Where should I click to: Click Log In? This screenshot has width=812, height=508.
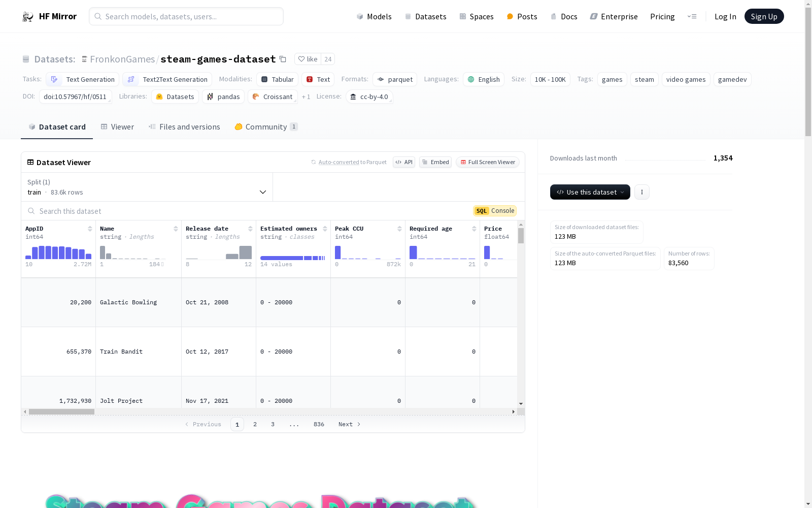725,16
